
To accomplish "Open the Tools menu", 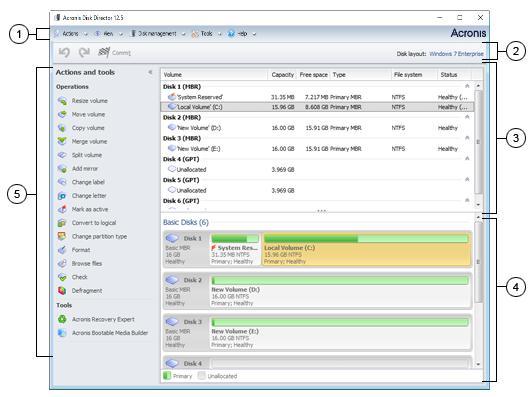I will (206, 33).
